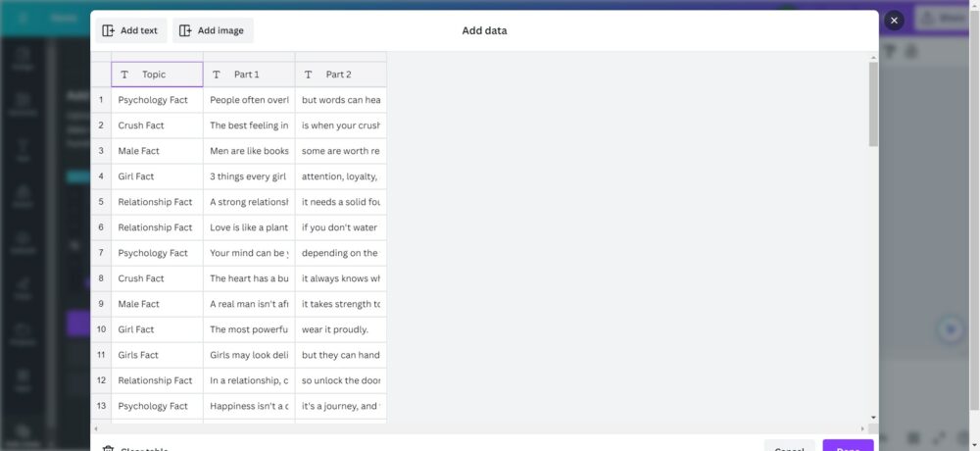
Task: Click Girls Fact cell in row 11
Action: coord(157,355)
